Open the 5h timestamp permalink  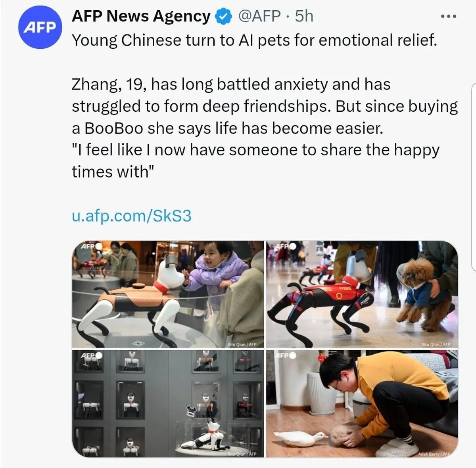click(304, 16)
